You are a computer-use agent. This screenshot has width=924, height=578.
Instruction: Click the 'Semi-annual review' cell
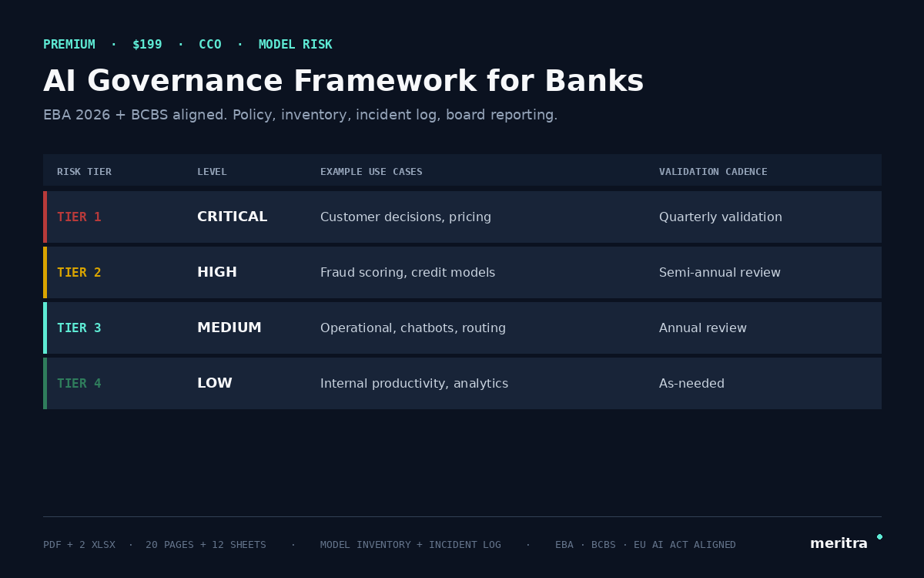(x=720, y=273)
